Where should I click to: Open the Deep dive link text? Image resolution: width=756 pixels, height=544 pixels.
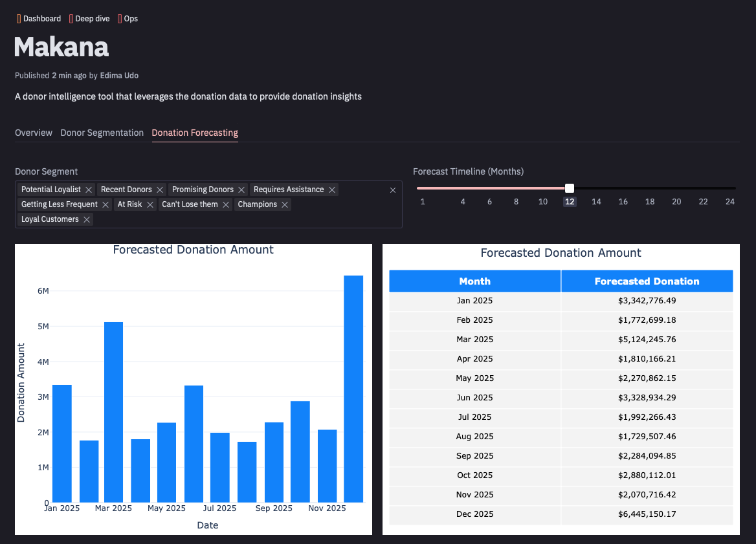[93, 19]
